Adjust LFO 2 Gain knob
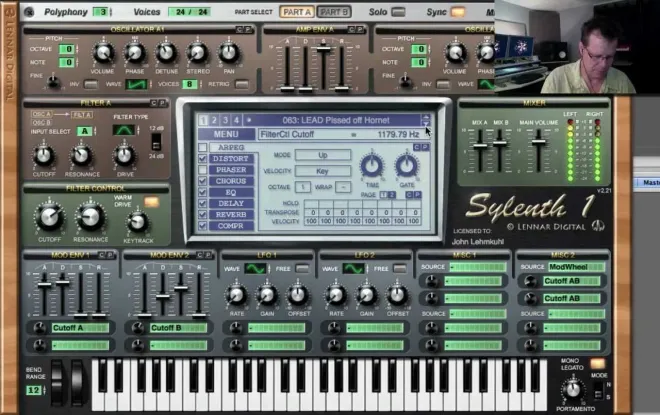Image resolution: width=660 pixels, height=415 pixels. click(366, 295)
